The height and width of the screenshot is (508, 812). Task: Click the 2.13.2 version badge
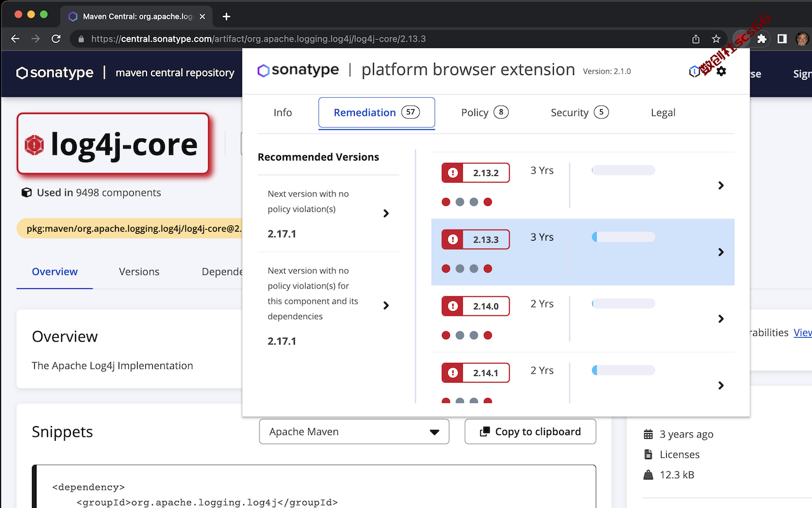pos(476,173)
